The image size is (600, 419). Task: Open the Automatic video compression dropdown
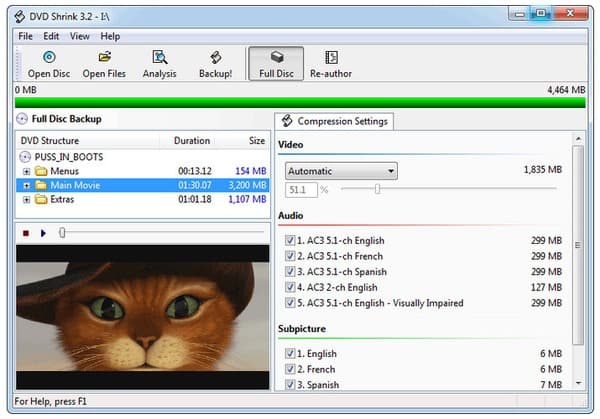click(x=341, y=171)
